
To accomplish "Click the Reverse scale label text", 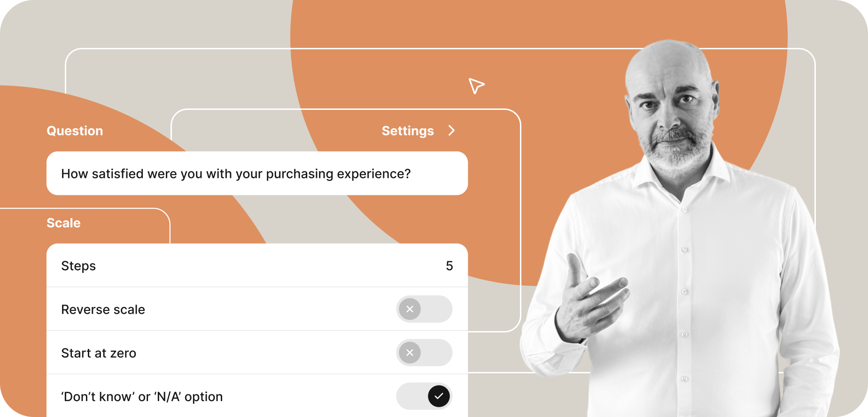I will pyautogui.click(x=103, y=309).
